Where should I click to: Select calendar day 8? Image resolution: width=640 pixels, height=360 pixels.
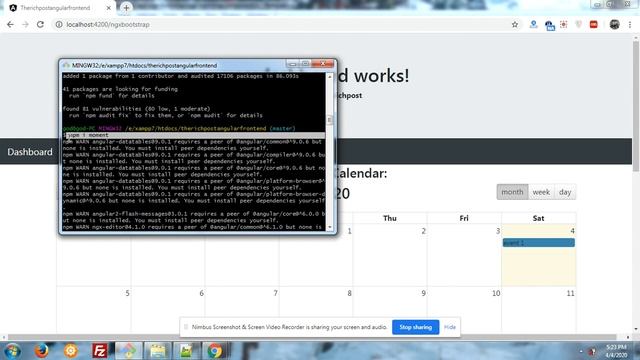pyautogui.click(x=349, y=293)
